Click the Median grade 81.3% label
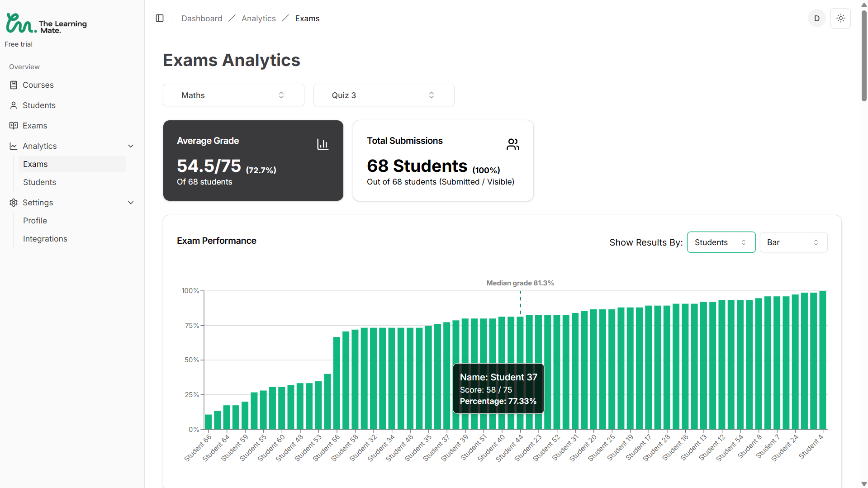 point(520,283)
